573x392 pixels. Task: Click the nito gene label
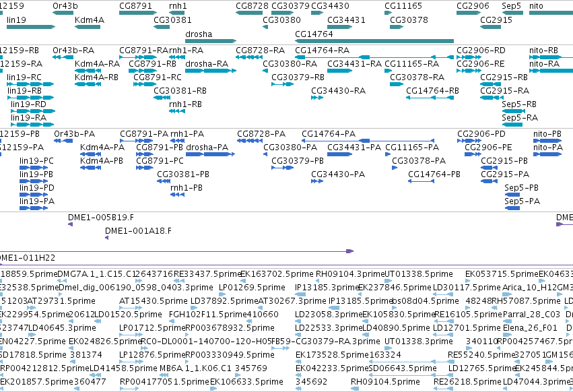point(536,6)
